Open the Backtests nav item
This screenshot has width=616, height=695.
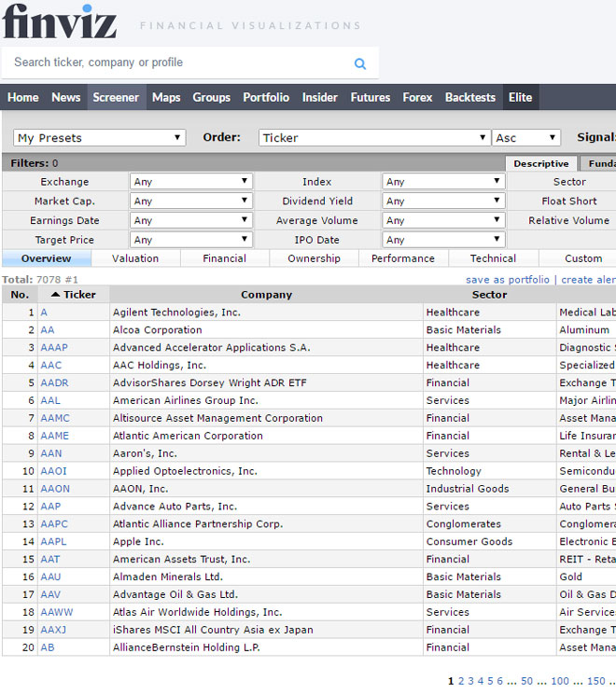pos(470,97)
